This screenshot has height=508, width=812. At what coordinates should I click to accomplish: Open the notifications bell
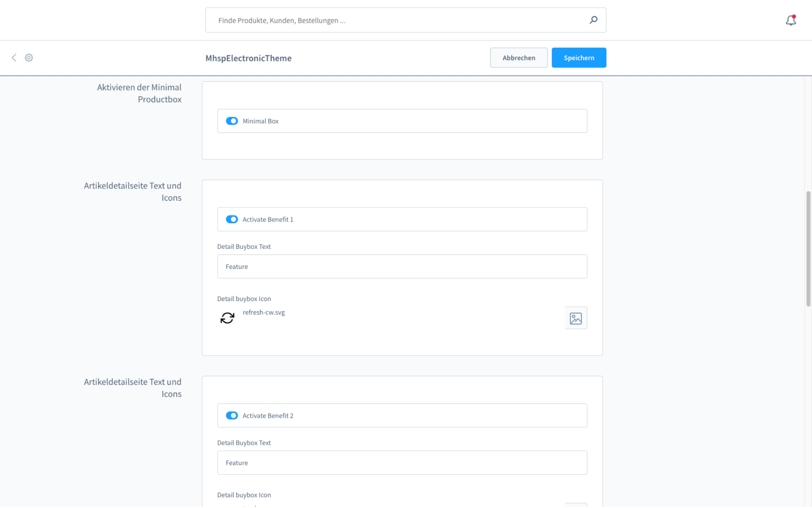click(790, 20)
